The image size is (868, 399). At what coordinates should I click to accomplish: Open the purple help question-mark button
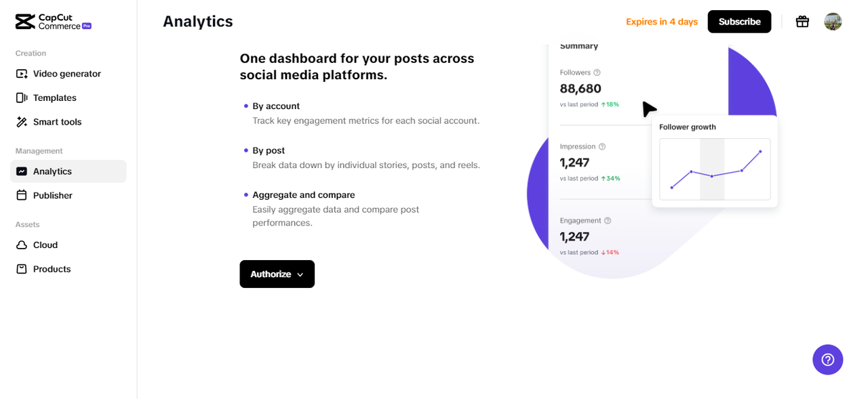[x=827, y=360]
